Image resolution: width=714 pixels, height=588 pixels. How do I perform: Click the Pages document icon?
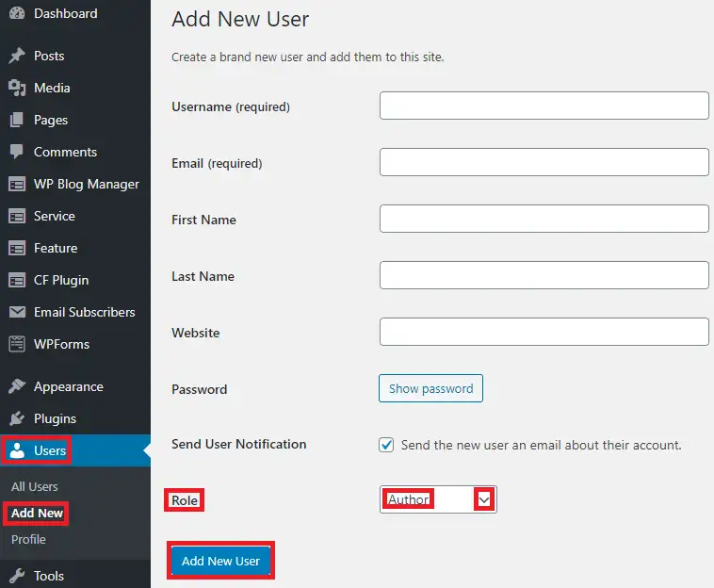pyautogui.click(x=17, y=120)
